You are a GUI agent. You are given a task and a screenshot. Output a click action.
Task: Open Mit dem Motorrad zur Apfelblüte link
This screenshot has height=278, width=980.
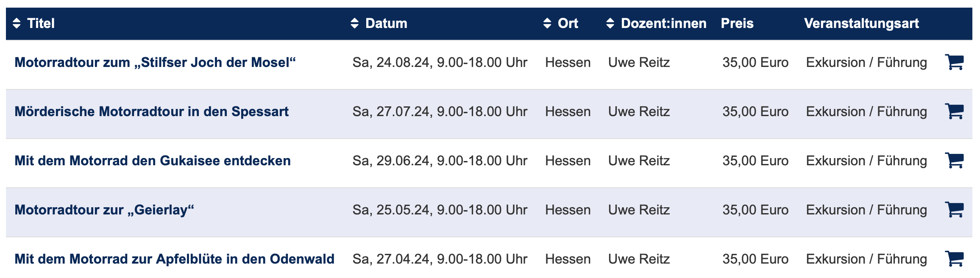[x=174, y=259]
